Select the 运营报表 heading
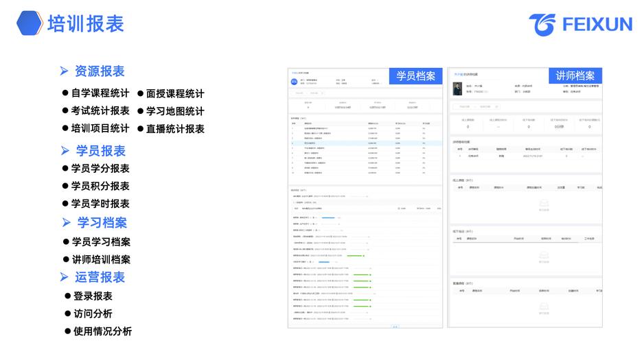The width and height of the screenshot is (644, 343). (x=100, y=277)
